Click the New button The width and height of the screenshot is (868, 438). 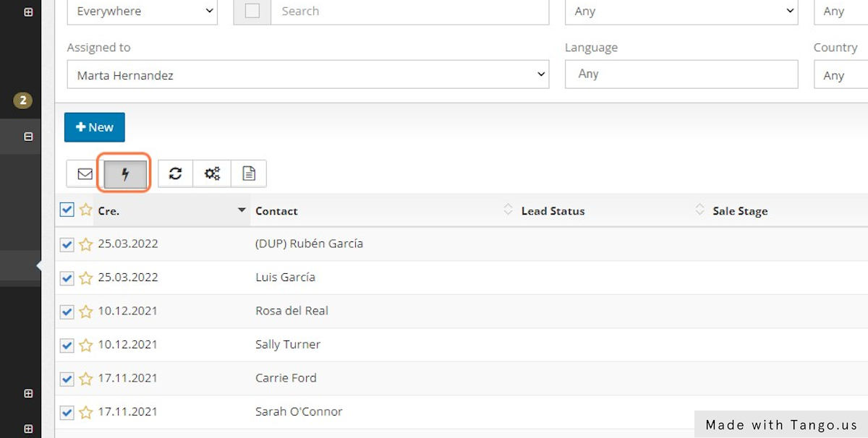pos(94,126)
